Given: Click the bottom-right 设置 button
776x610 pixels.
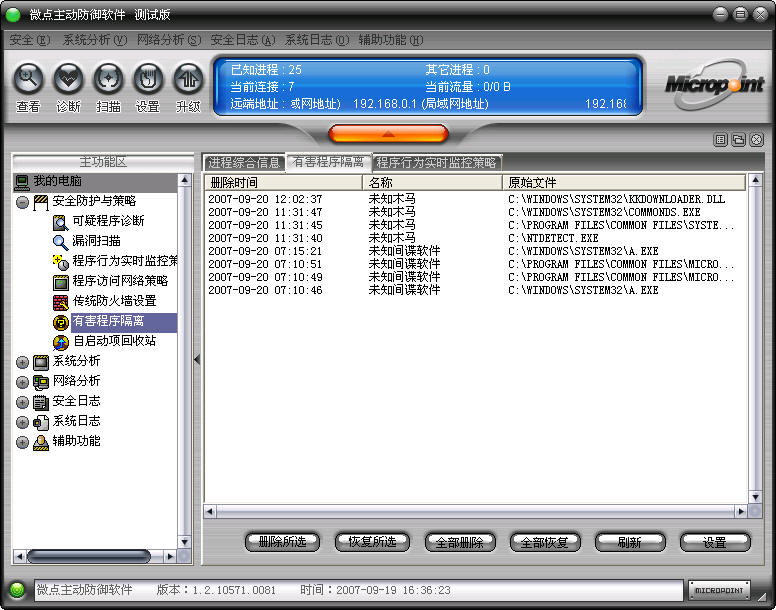Looking at the screenshot, I should click(x=715, y=542).
